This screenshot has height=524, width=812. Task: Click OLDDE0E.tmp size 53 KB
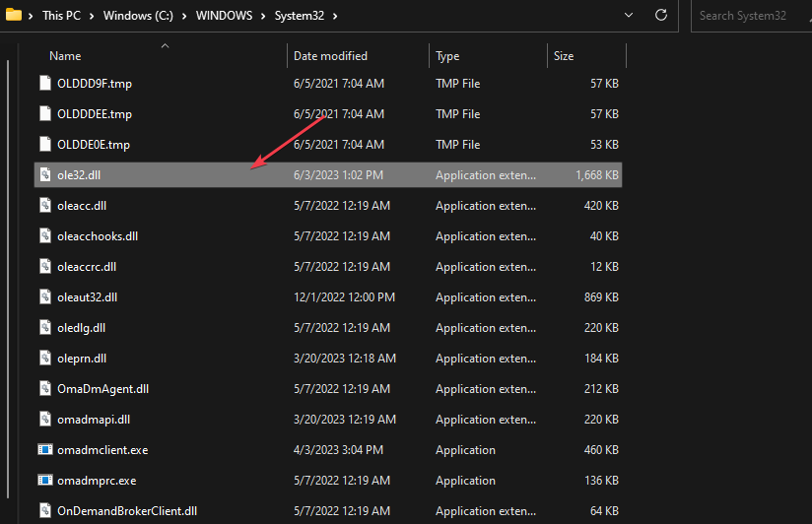(x=604, y=145)
